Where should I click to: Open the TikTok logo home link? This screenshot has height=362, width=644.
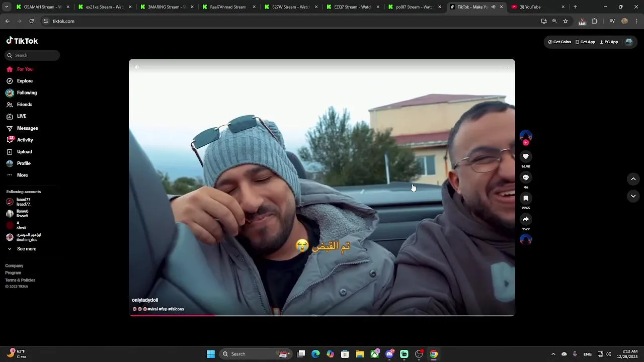[22, 41]
